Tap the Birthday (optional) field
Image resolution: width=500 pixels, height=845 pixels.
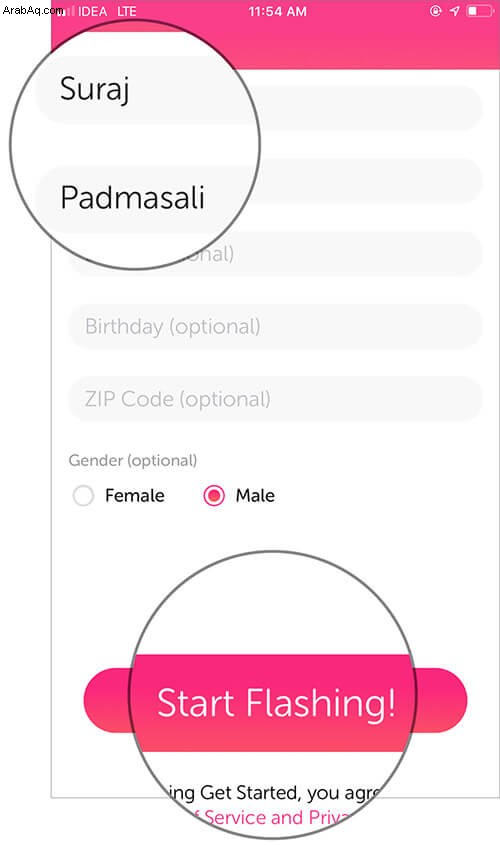coord(275,327)
